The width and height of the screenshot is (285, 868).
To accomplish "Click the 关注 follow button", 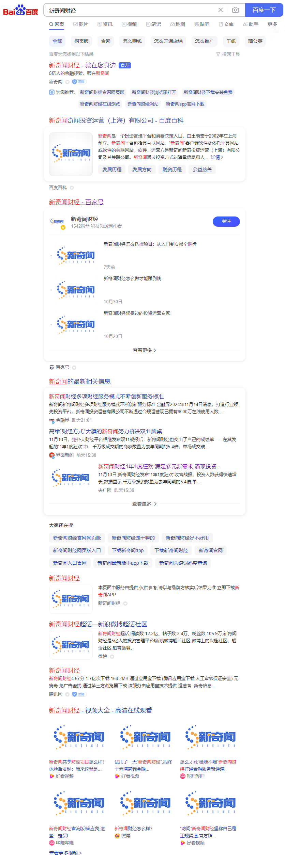I will pyautogui.click(x=226, y=221).
